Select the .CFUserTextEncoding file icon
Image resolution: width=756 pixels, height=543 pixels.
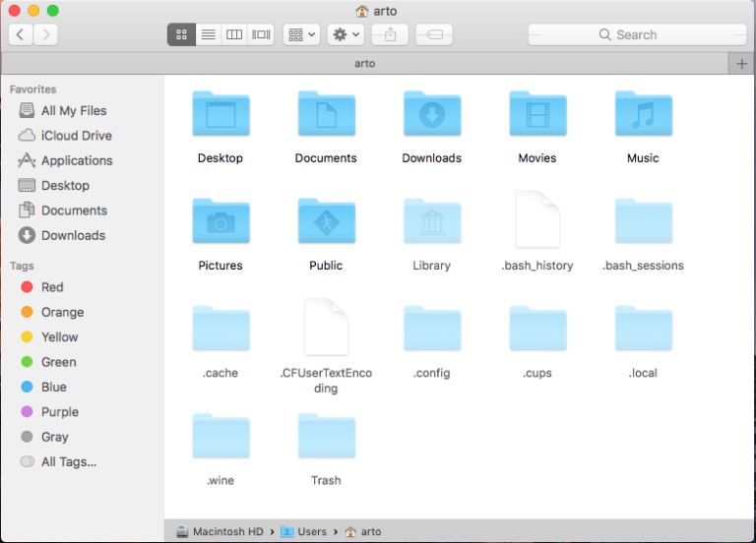coord(327,327)
